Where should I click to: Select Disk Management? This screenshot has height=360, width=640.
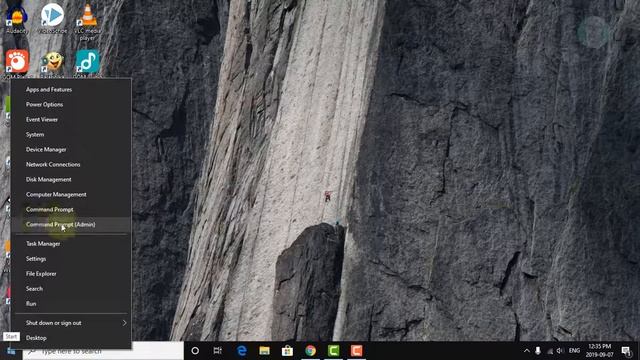pos(71,179)
